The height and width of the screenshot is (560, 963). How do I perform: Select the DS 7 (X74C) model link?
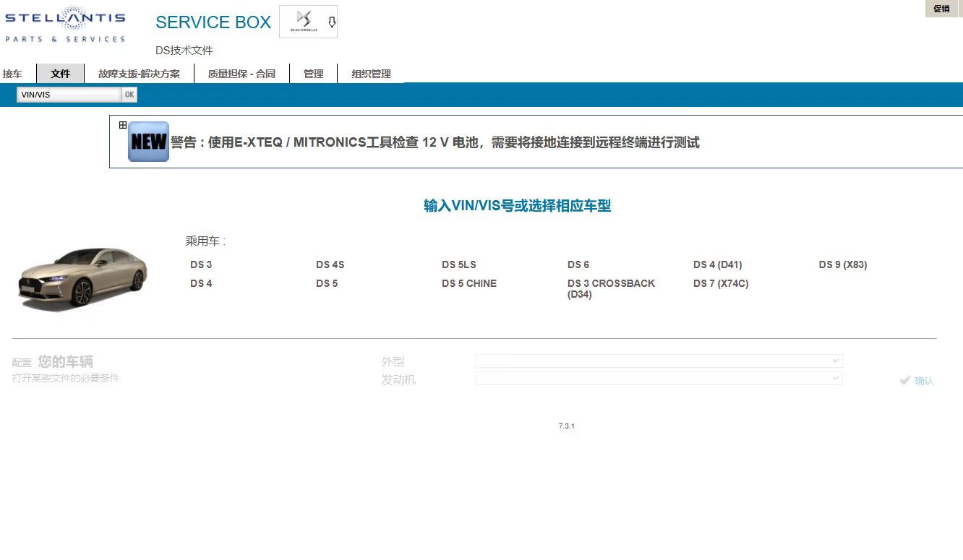click(720, 283)
